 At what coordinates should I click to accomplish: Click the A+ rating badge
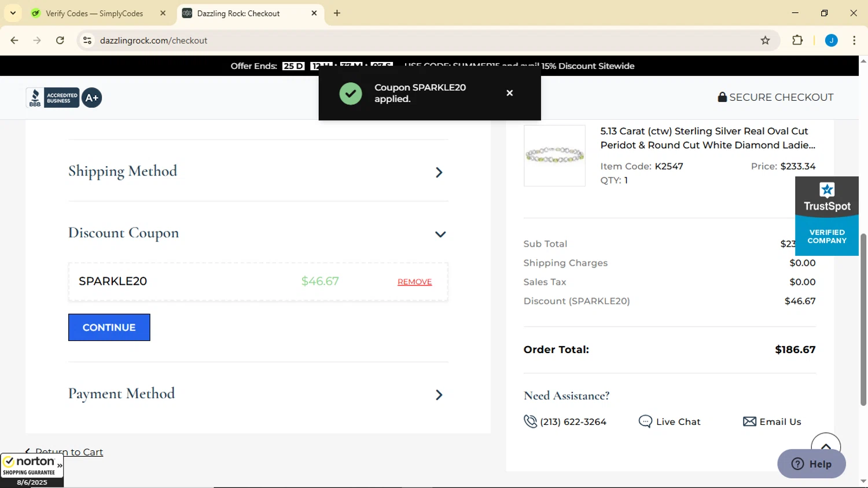[92, 98]
